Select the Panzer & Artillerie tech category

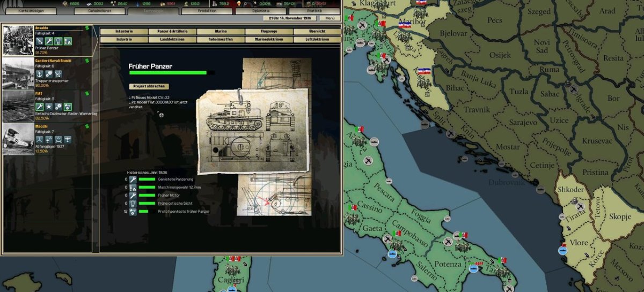point(172,32)
